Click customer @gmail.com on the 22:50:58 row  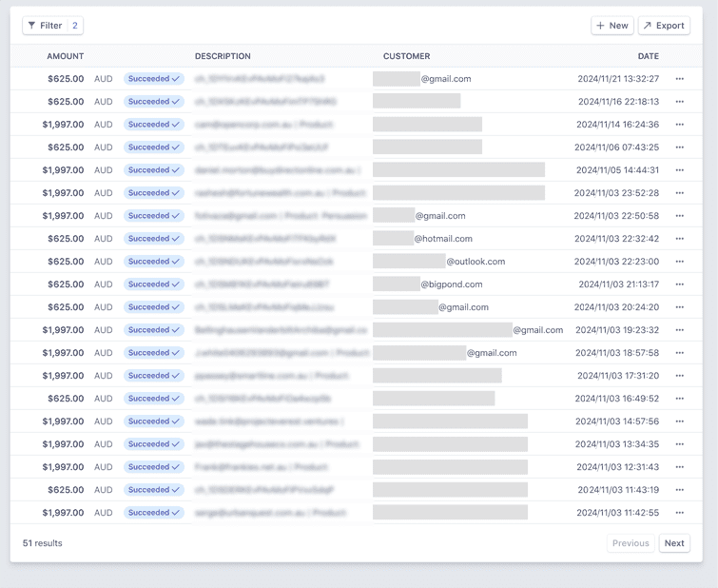pyautogui.click(x=440, y=216)
